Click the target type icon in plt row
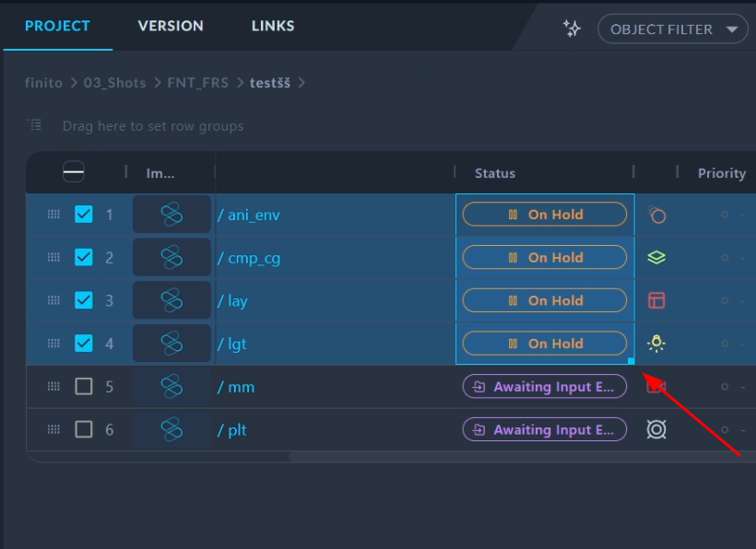Screen dimensions: 756x549 [x=656, y=429]
